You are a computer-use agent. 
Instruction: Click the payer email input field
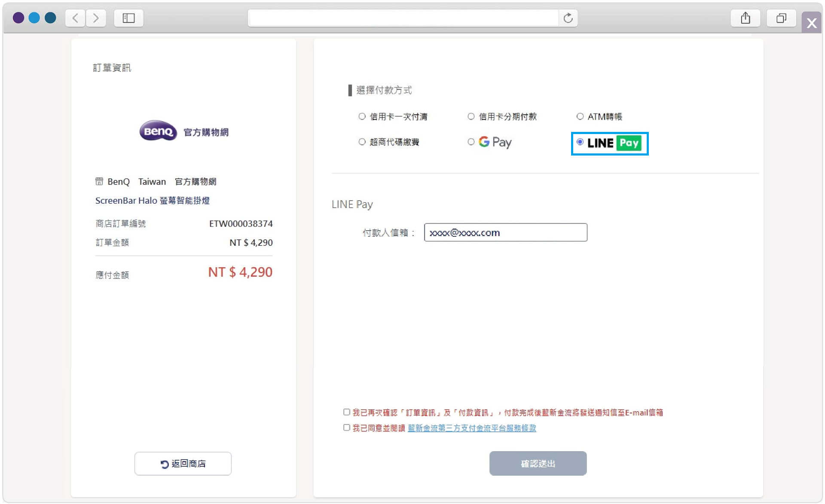click(505, 232)
